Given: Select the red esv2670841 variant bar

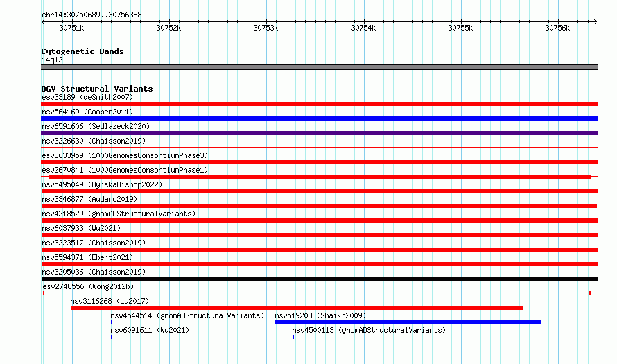Looking at the screenshot, I should pyautogui.click(x=320, y=177).
